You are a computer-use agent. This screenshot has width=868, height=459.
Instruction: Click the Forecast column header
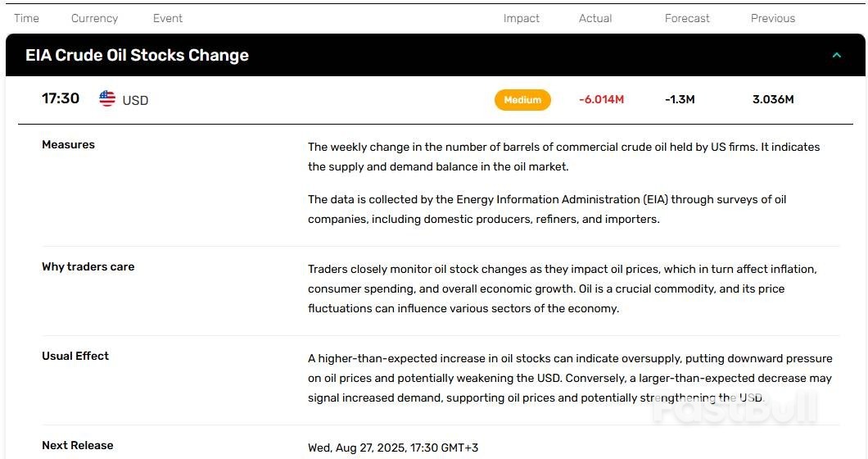pyautogui.click(x=687, y=18)
